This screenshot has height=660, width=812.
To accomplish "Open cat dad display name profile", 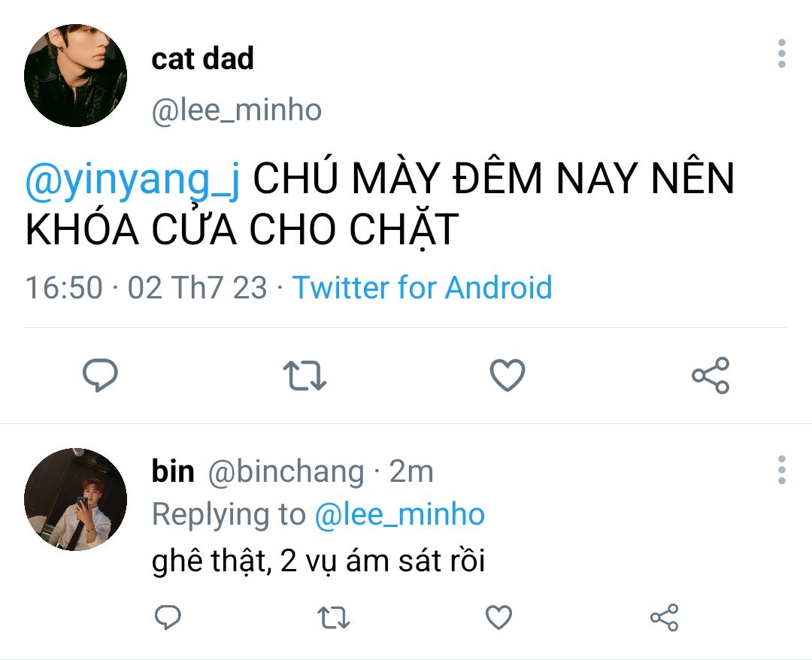I will pyautogui.click(x=203, y=59).
